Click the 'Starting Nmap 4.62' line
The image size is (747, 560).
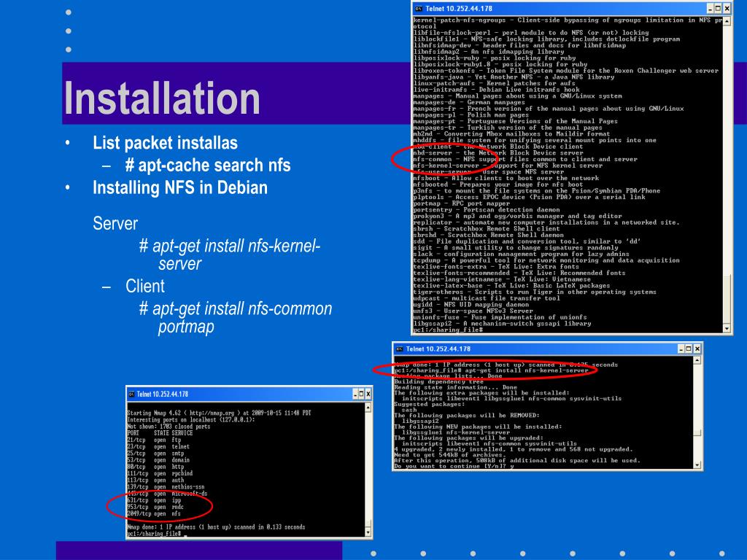tap(219, 413)
